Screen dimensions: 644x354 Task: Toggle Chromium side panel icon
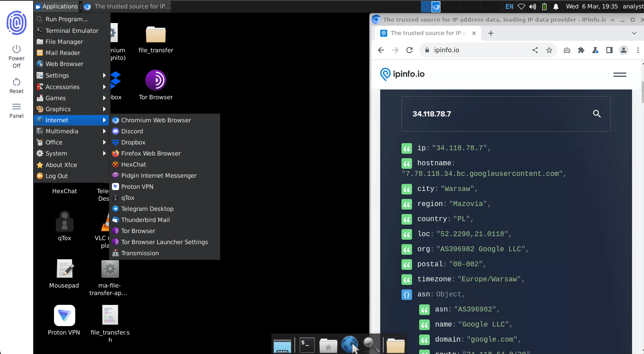609,50
